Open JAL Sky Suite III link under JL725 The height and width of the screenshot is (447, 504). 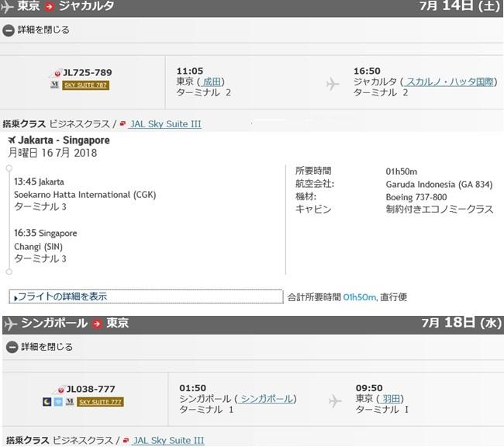pyautogui.click(x=165, y=124)
